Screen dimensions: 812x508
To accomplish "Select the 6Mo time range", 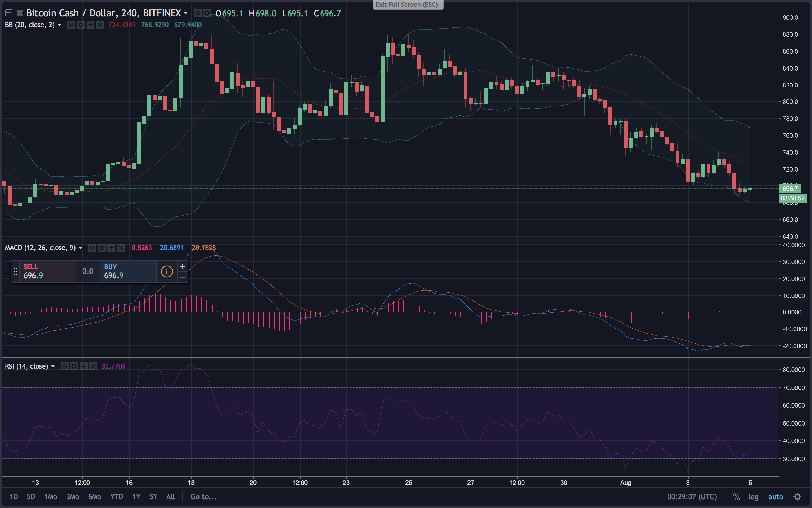I will (95, 497).
